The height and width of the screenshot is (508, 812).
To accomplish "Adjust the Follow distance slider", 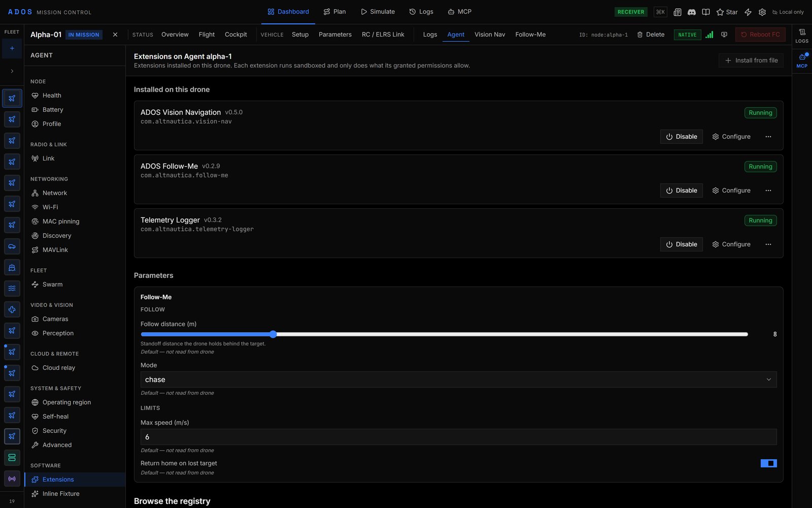I will tap(444, 334).
